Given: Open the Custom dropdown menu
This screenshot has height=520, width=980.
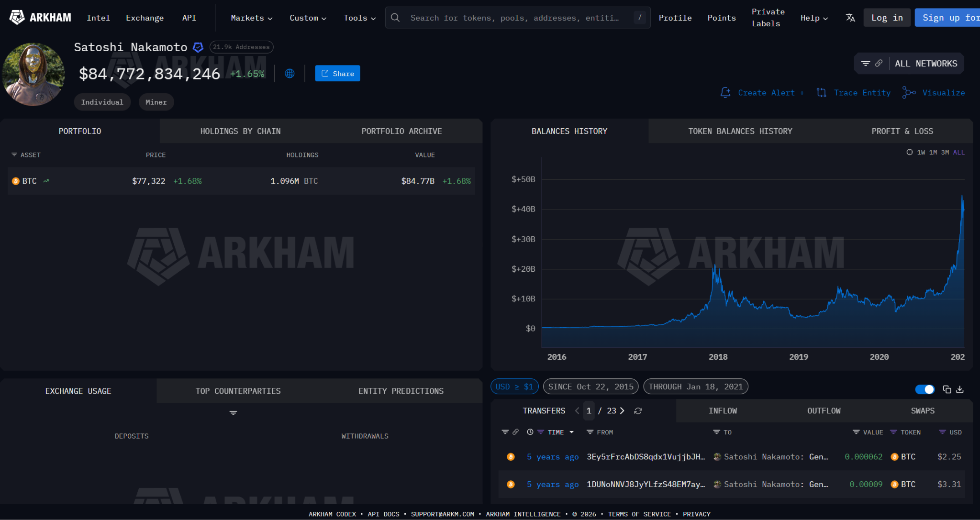Looking at the screenshot, I should coord(308,18).
